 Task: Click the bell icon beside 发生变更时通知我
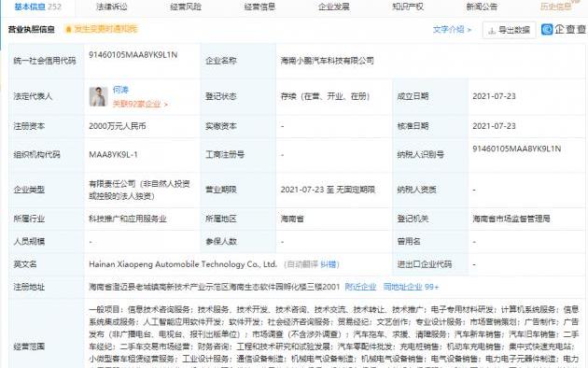(x=69, y=29)
